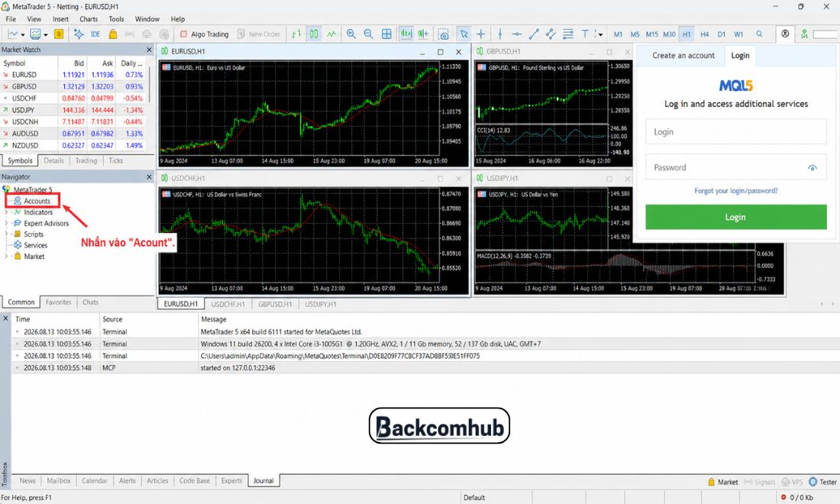Open the Tester button in toolbox bar
The image size is (840, 504).
pos(823,482)
